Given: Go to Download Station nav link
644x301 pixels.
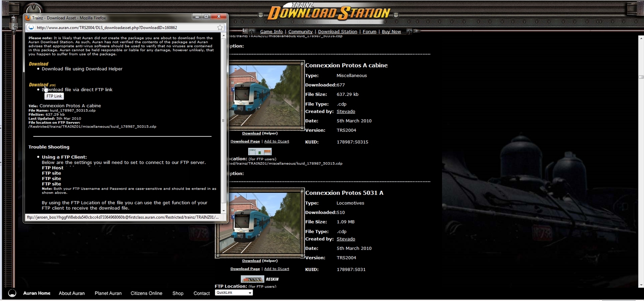Looking at the screenshot, I should [337, 31].
